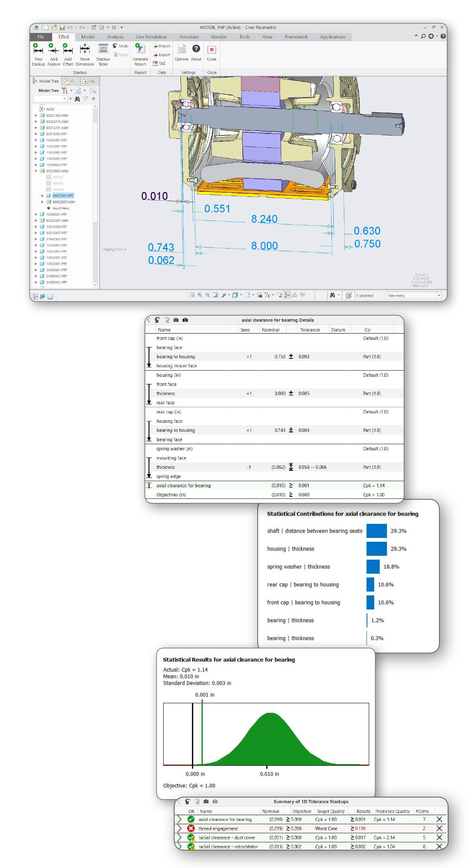Collapse the 80020807.ASM tree node

(36, 171)
